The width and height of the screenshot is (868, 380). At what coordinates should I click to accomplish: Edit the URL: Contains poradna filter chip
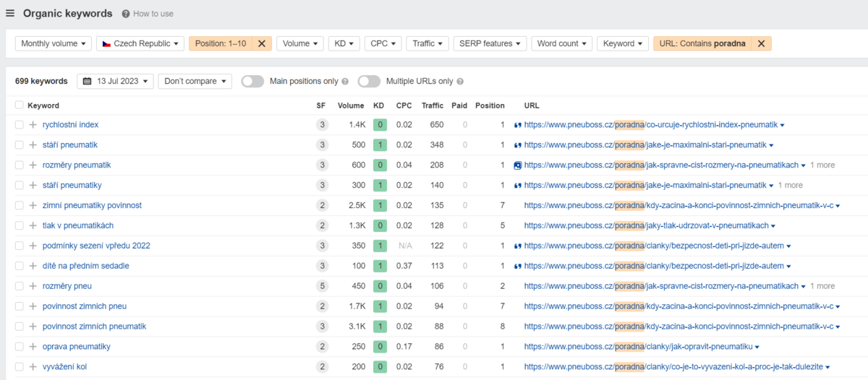click(702, 43)
